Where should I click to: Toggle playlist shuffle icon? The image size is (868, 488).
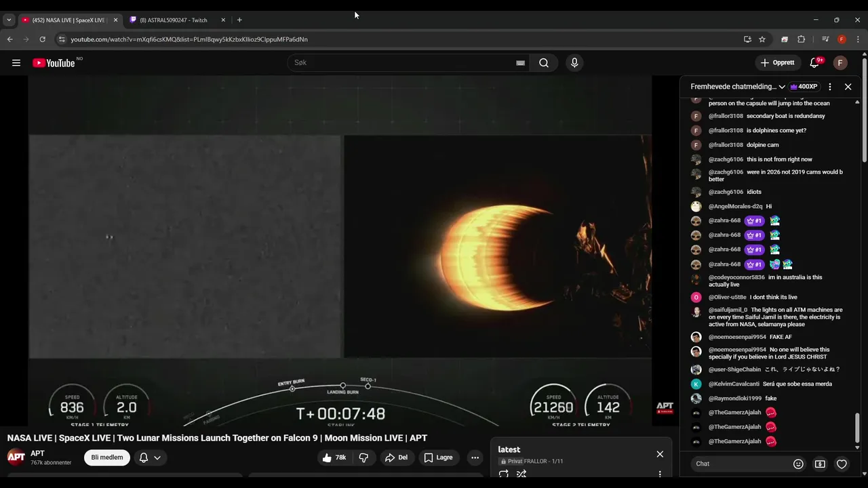coord(521,474)
